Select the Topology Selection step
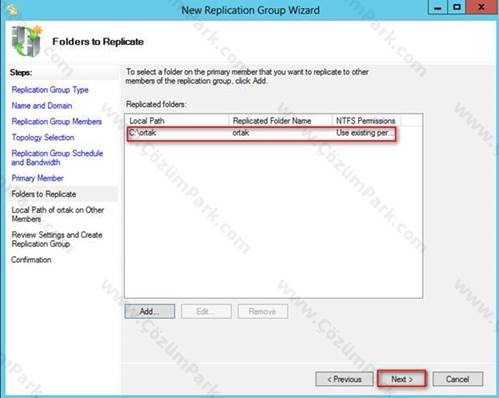The image size is (499, 398). coord(43,137)
